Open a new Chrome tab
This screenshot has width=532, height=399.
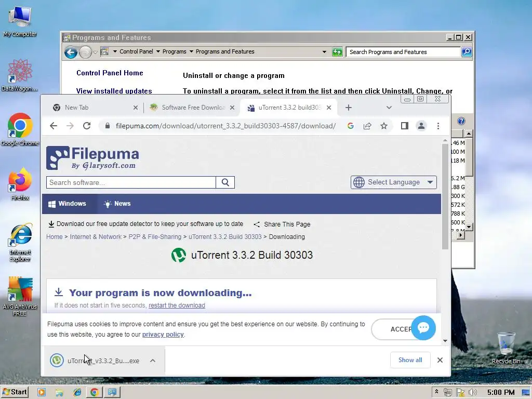tap(349, 108)
